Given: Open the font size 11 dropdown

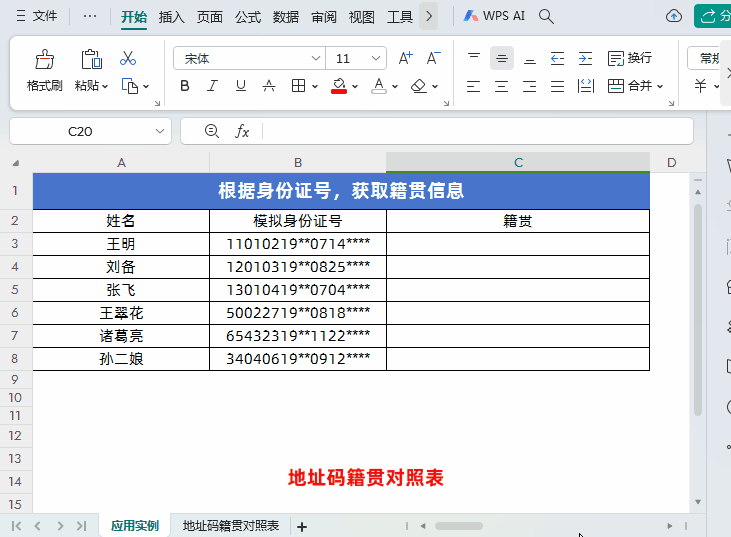Looking at the screenshot, I should pos(376,58).
